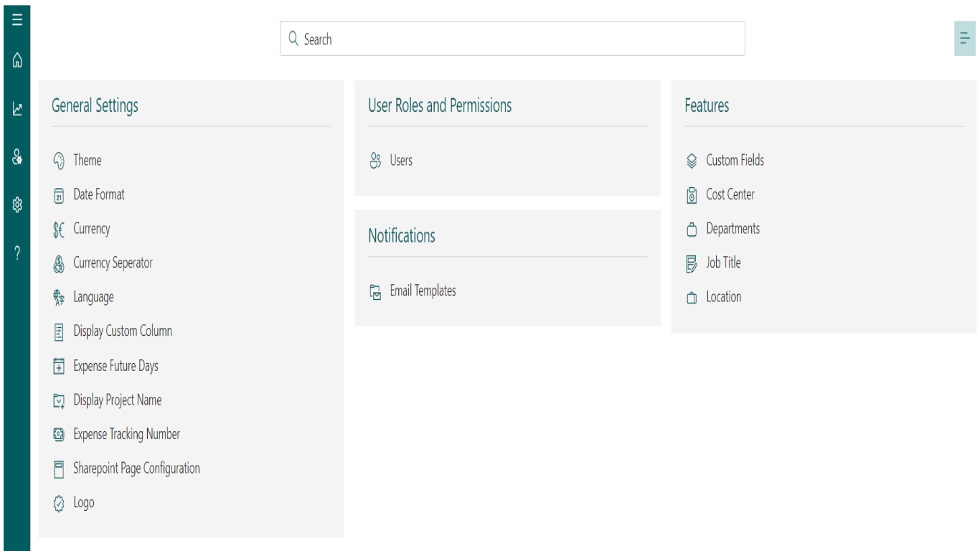
Task: Open the gear settings sidebar icon
Action: tap(17, 205)
